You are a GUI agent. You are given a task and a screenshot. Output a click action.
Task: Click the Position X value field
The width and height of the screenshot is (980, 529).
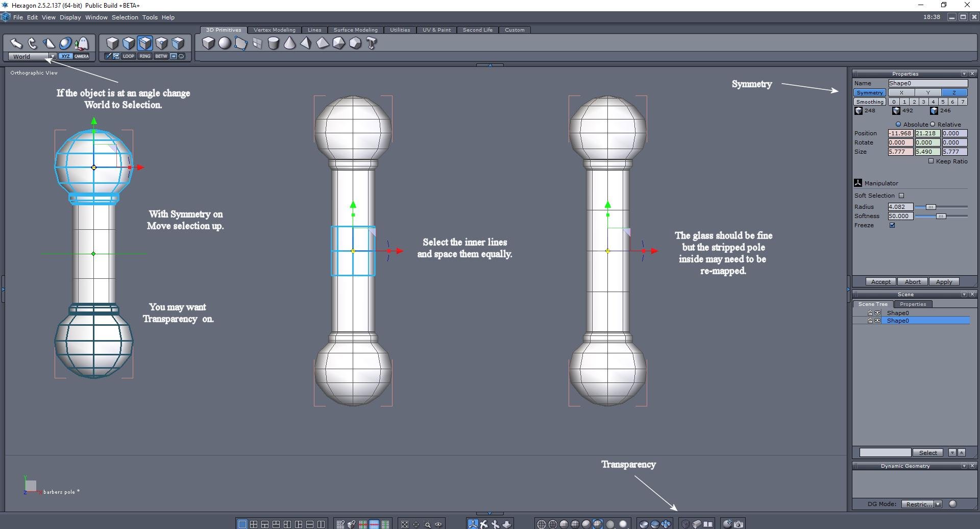(x=900, y=133)
